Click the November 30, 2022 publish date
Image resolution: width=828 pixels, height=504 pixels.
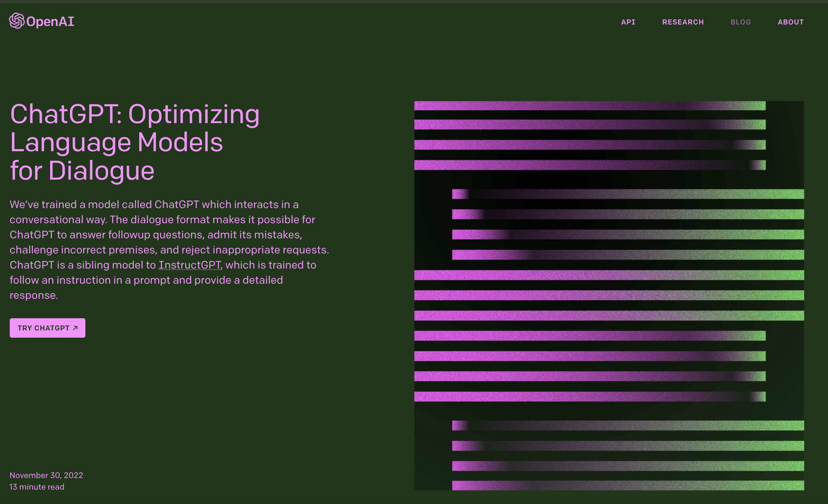pos(46,475)
